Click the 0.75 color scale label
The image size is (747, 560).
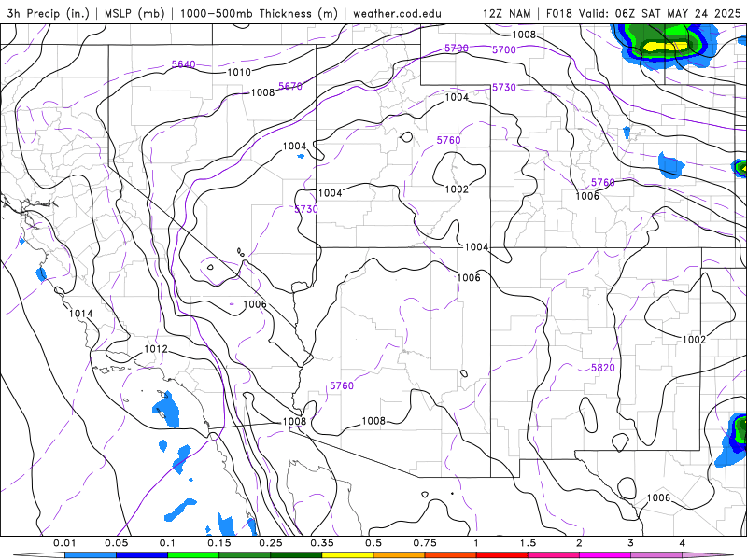(x=425, y=543)
